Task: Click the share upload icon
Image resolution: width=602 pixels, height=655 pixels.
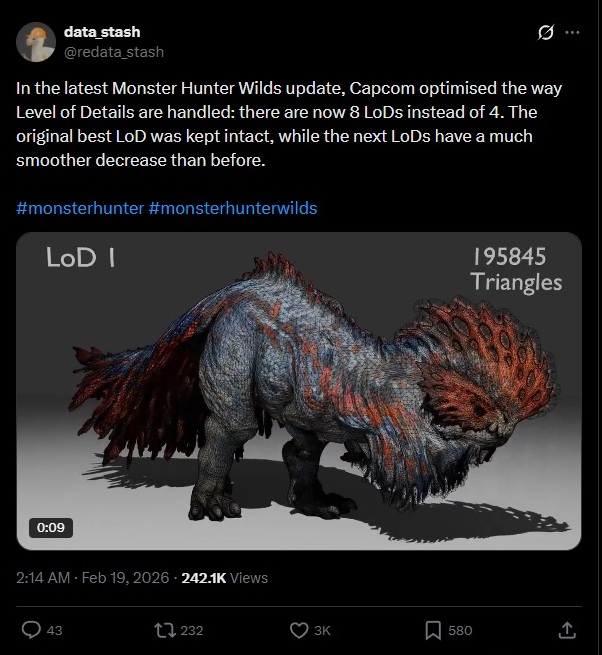Action: coord(566,630)
